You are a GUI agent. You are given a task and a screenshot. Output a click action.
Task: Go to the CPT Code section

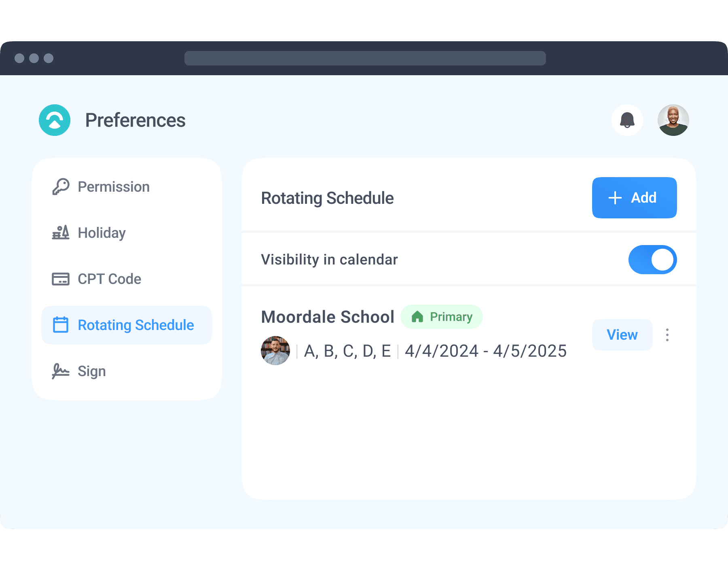coord(109,279)
